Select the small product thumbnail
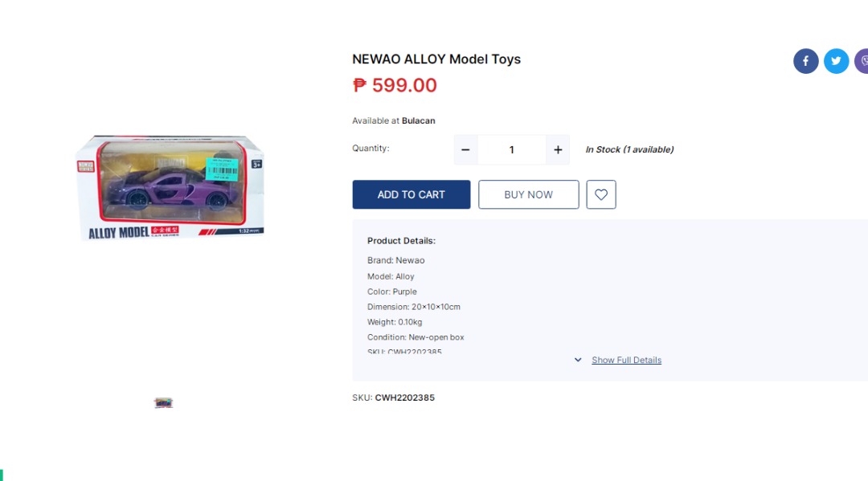Image resolution: width=868 pixels, height=481 pixels. (164, 402)
